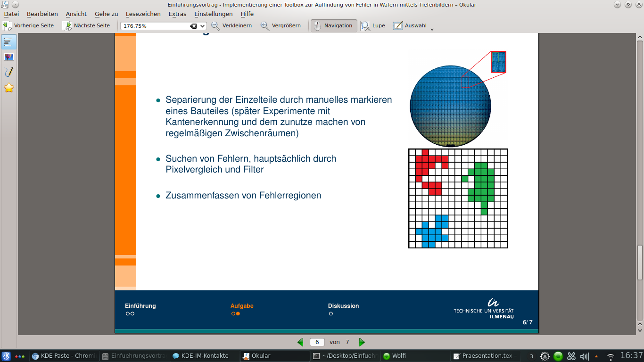
Task: Click the first navigation circle under Einführung
Action: tap(128, 313)
